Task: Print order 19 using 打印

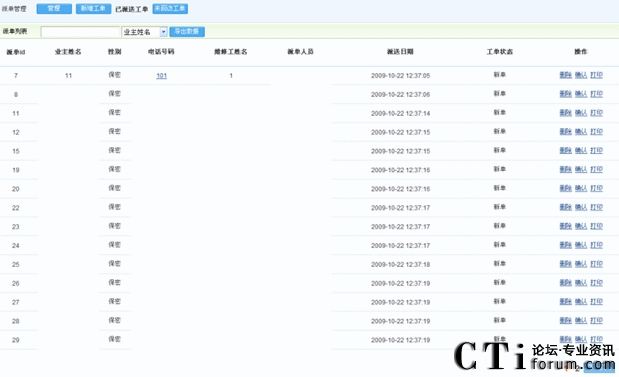Action: 596,170
